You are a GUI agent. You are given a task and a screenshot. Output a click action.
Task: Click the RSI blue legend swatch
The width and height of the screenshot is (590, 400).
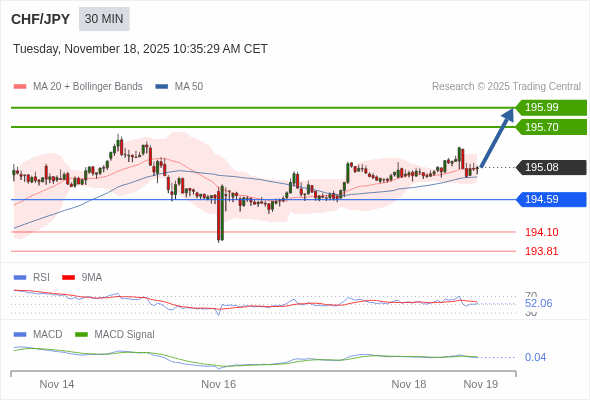(x=20, y=278)
